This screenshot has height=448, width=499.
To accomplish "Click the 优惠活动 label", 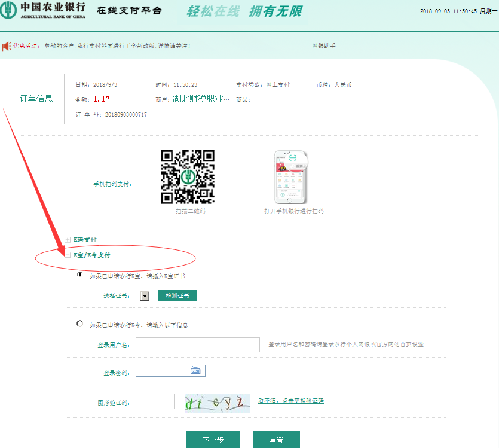I will [x=26, y=46].
